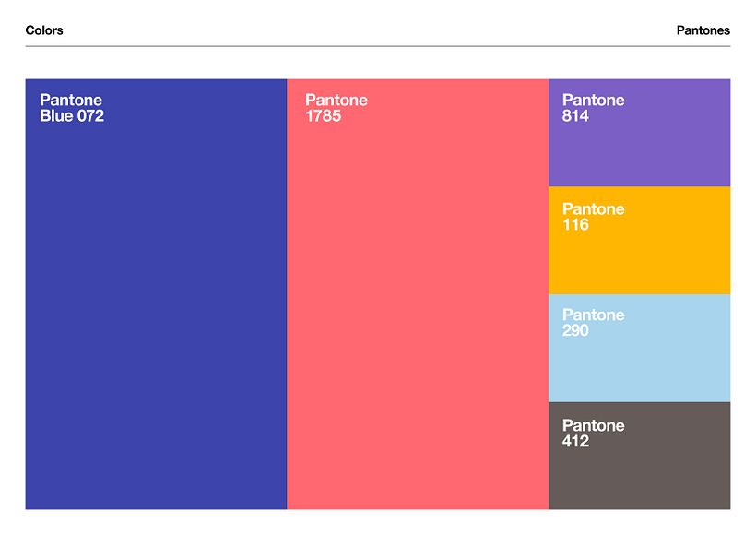Click the "Pantone 290" label text
The image size is (756, 535).
tap(593, 322)
